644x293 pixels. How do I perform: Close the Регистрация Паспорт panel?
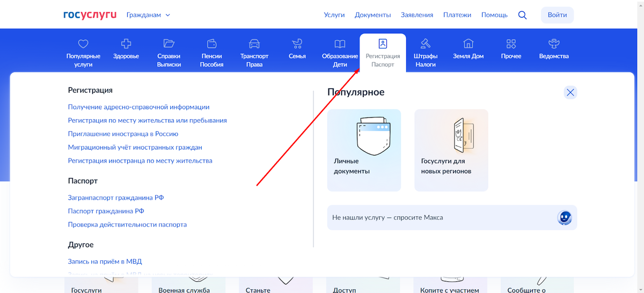click(x=570, y=92)
